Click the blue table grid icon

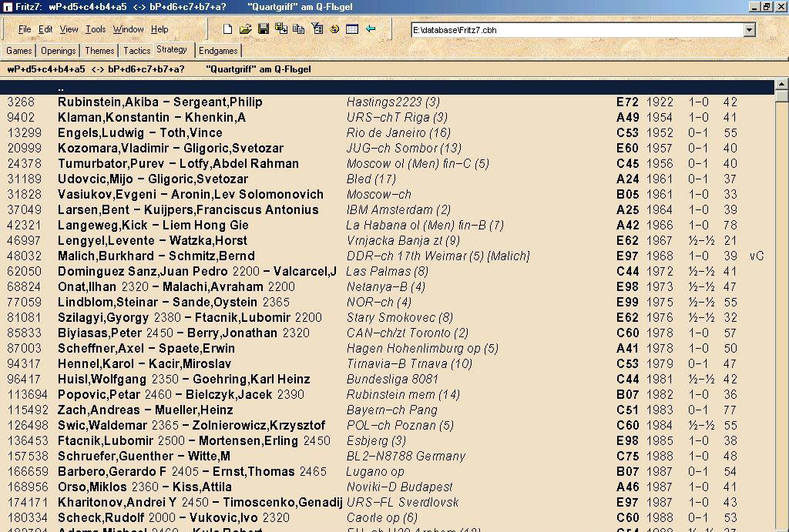pos(352,29)
